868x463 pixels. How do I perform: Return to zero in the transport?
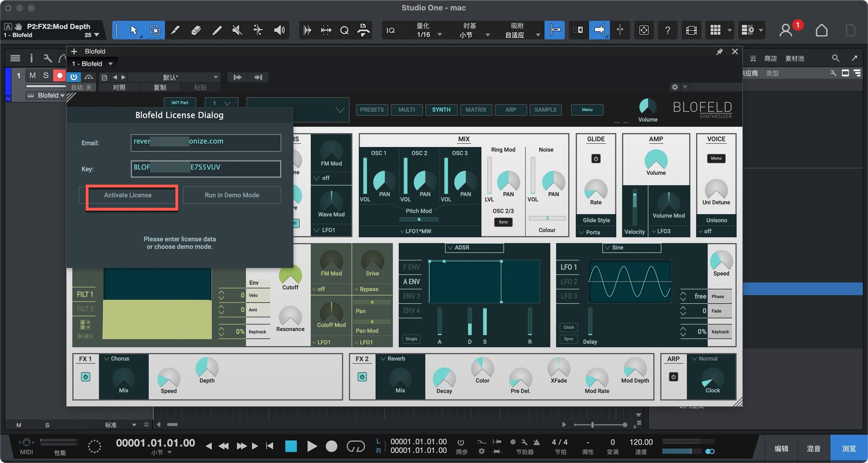(x=270, y=446)
